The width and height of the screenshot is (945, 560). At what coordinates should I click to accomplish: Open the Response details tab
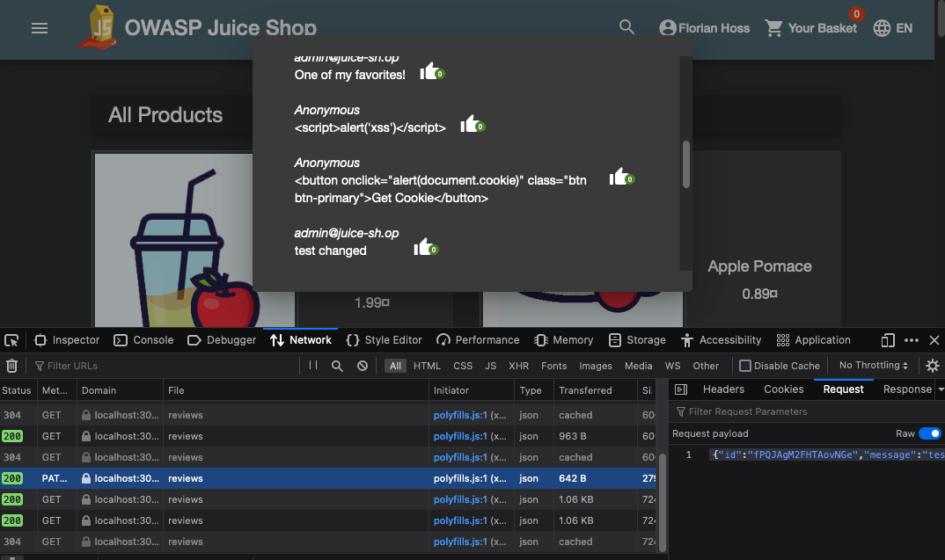pos(907,389)
